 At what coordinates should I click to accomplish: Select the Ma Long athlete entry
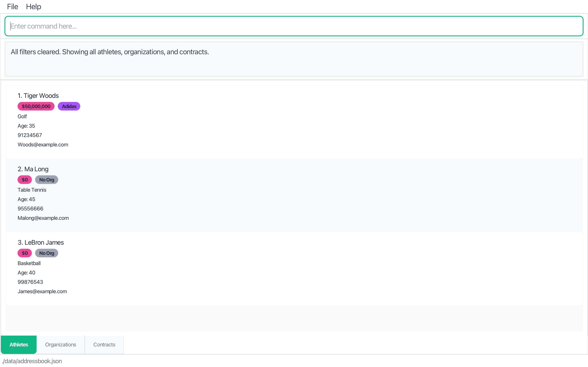tap(294, 195)
